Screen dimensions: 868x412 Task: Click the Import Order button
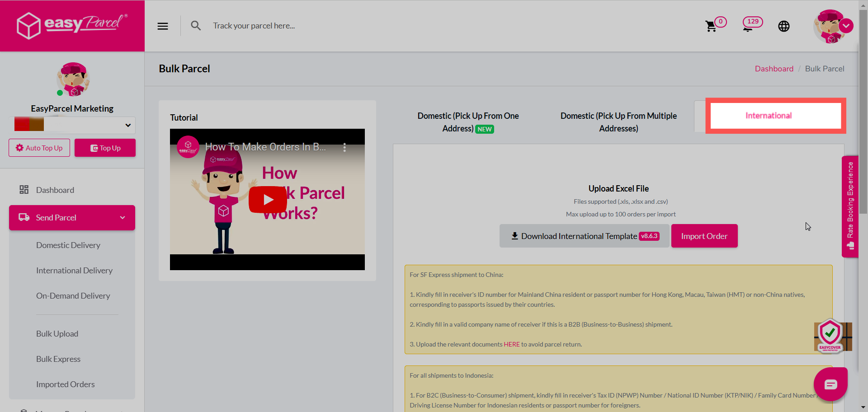[704, 236]
